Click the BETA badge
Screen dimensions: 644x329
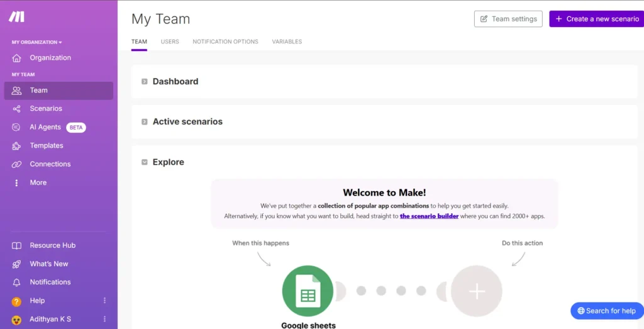click(x=76, y=127)
